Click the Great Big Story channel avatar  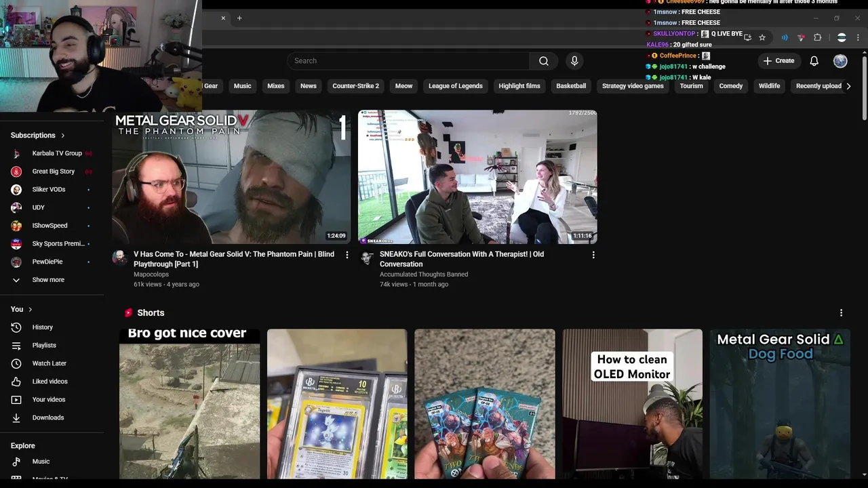point(16,171)
